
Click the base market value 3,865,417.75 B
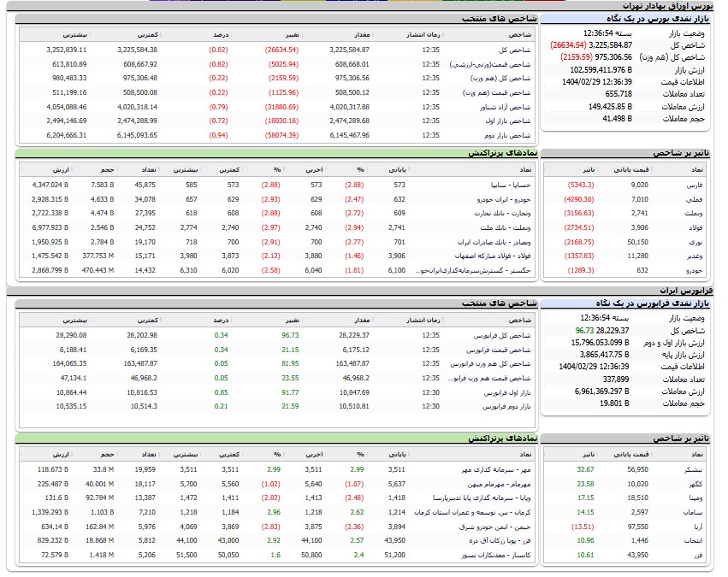point(604,355)
